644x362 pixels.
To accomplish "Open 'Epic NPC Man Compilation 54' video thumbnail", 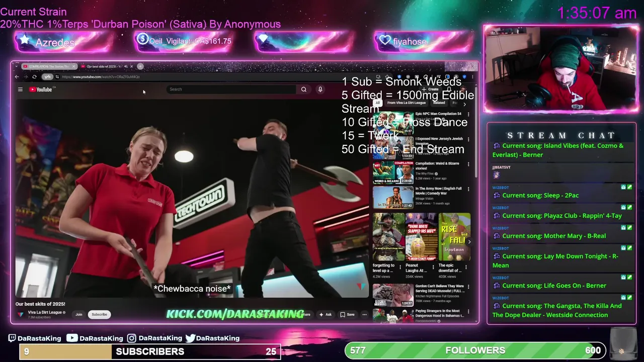I will click(x=393, y=122).
